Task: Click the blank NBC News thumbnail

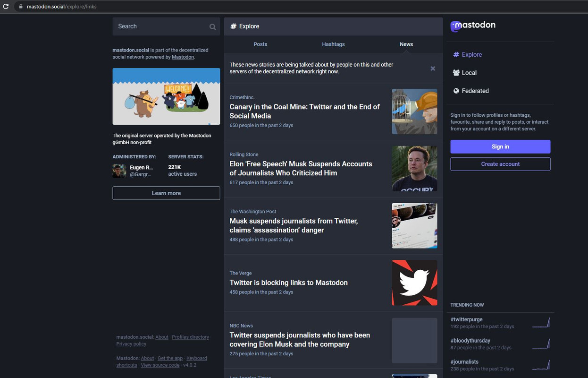Action: [x=414, y=341]
